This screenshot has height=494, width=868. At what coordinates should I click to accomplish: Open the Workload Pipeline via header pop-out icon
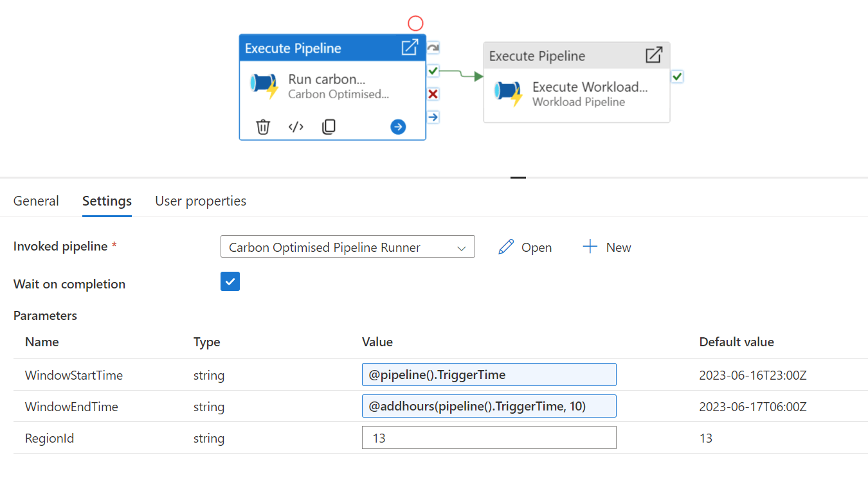[653, 55]
